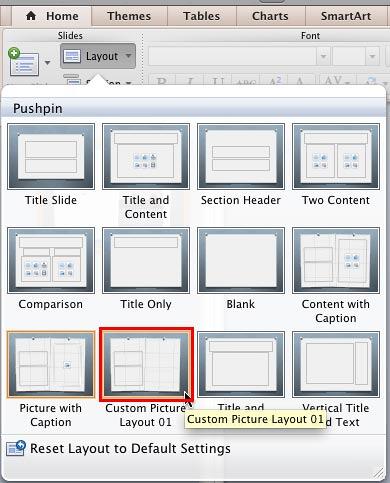Select Custom Picture Layout 01 thumbnail
Screen dimensions: 390x483
(x=146, y=364)
